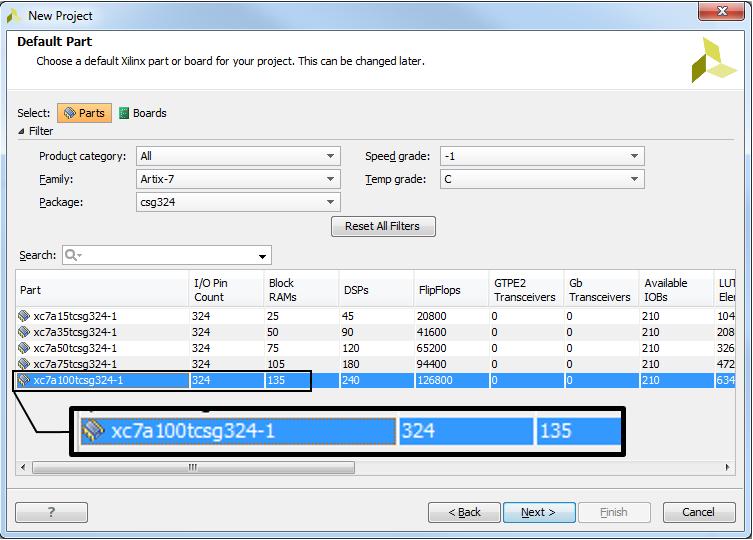The height and width of the screenshot is (540, 753).
Task: Click DSPs value 45
Action: pos(348,316)
